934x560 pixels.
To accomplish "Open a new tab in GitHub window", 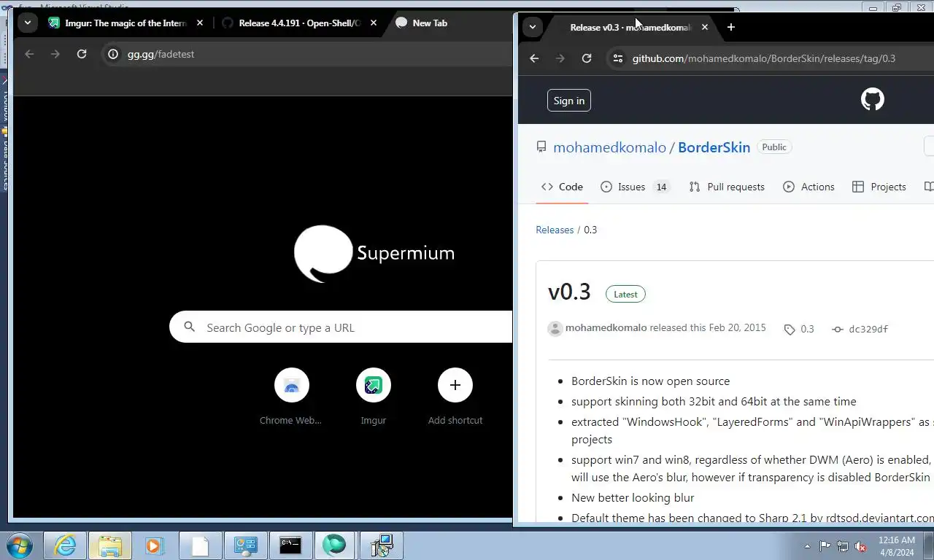I will 731,27.
